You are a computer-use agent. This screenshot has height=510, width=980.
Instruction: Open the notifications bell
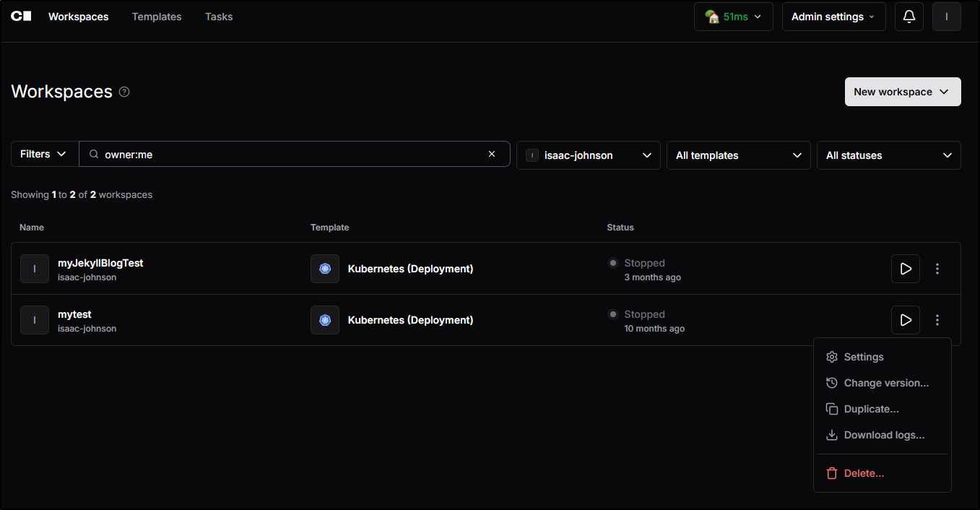tap(909, 17)
